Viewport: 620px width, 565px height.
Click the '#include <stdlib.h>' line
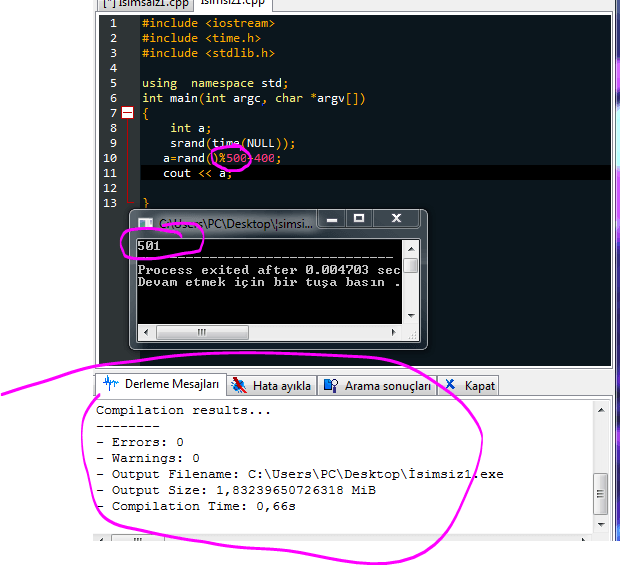208,53
